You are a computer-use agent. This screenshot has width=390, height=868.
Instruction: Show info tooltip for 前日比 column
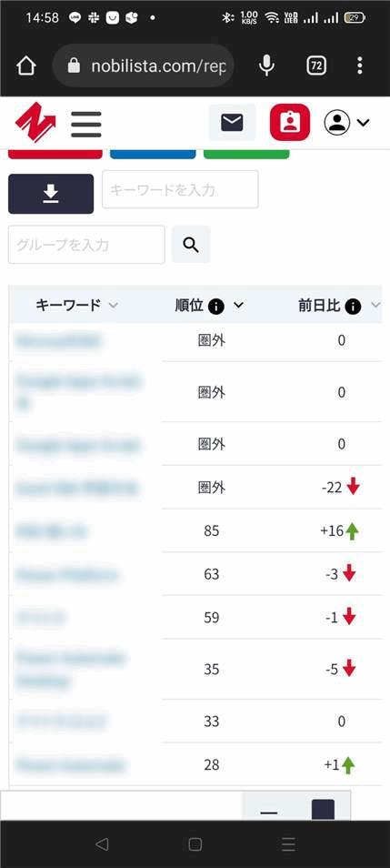tap(353, 306)
